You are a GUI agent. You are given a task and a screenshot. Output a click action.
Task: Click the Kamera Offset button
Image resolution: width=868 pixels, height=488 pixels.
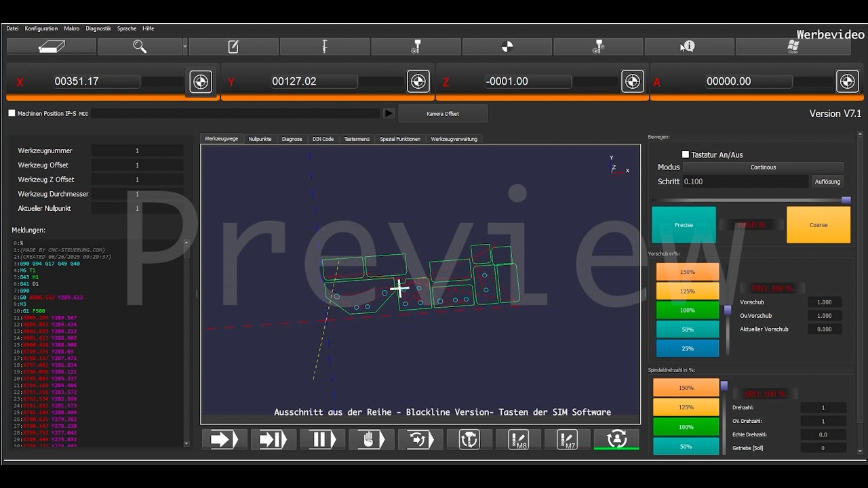click(x=443, y=113)
